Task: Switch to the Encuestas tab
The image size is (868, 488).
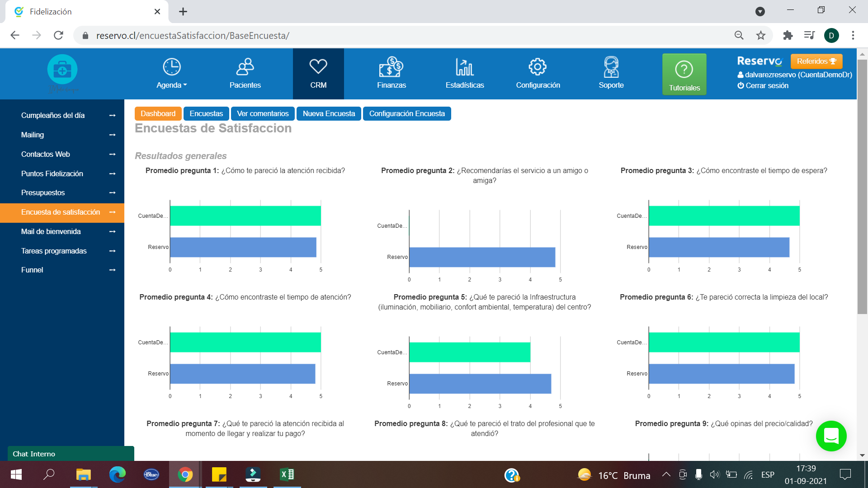Action: pyautogui.click(x=206, y=114)
